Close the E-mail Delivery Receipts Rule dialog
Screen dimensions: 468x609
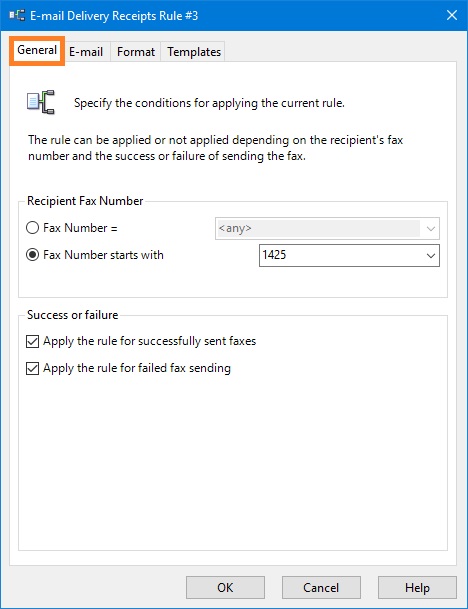tap(452, 15)
